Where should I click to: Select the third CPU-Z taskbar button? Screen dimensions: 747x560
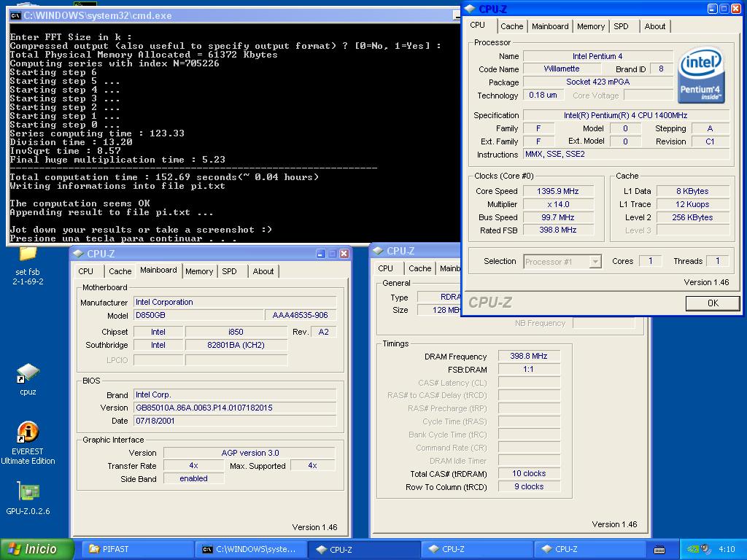pyautogui.click(x=589, y=549)
